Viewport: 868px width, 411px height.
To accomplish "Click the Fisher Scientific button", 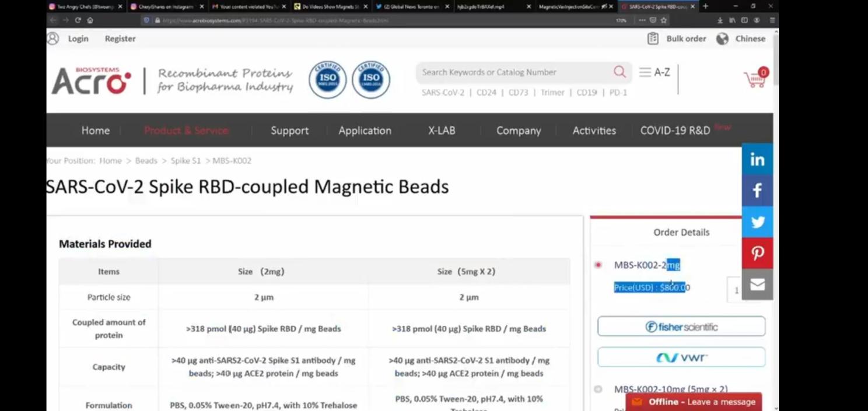I will 681,326.
